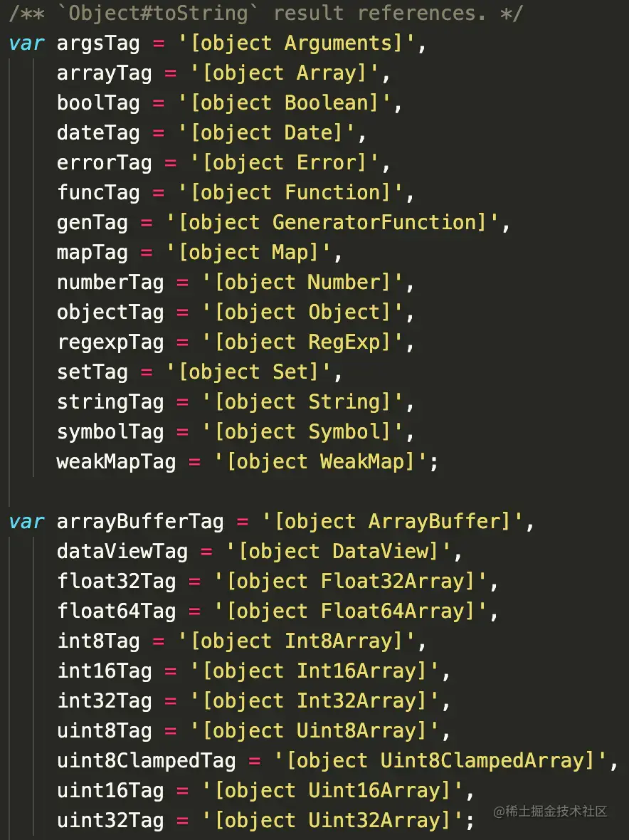Click the equals sign after numberTag
This screenshot has width=629, height=840.
[x=183, y=283]
